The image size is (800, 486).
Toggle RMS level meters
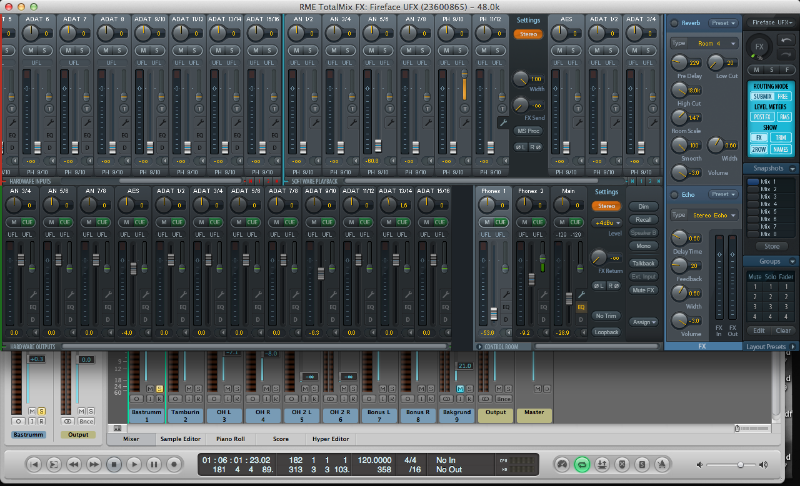(x=784, y=117)
